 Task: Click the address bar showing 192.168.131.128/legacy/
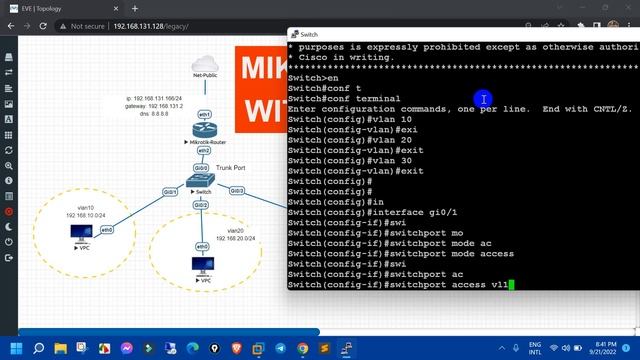(151, 26)
